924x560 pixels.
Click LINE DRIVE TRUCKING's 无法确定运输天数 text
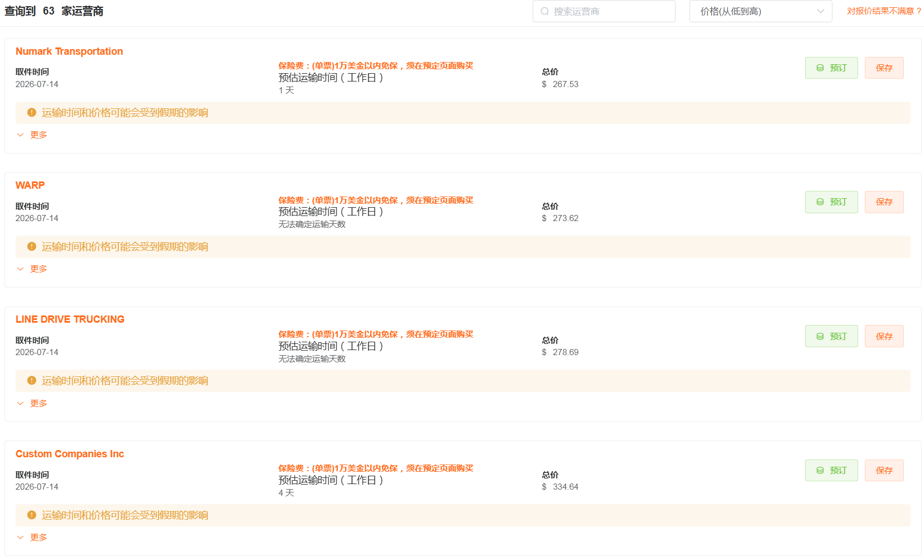coord(312,359)
